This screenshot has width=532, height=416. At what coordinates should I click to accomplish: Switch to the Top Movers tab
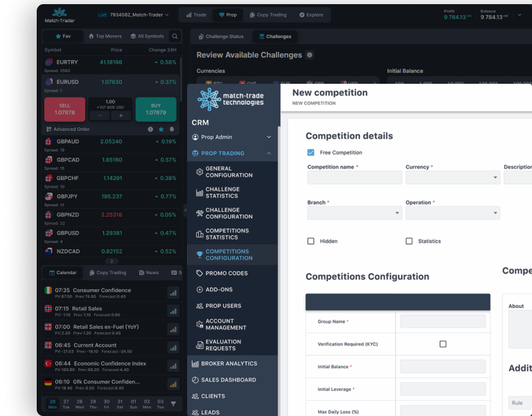tap(106, 36)
